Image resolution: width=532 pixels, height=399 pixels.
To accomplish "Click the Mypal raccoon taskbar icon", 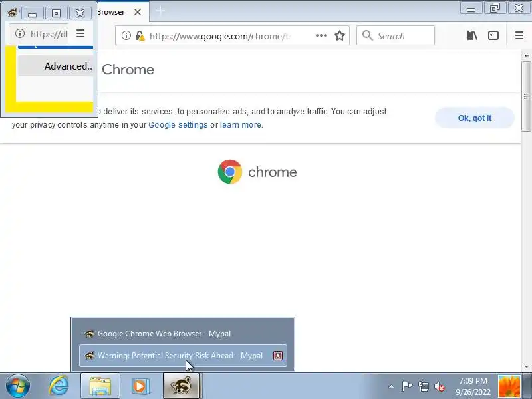I will tap(182, 386).
